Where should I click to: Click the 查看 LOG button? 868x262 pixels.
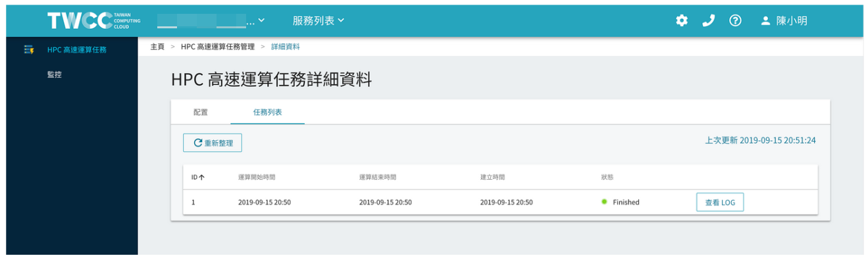click(720, 202)
